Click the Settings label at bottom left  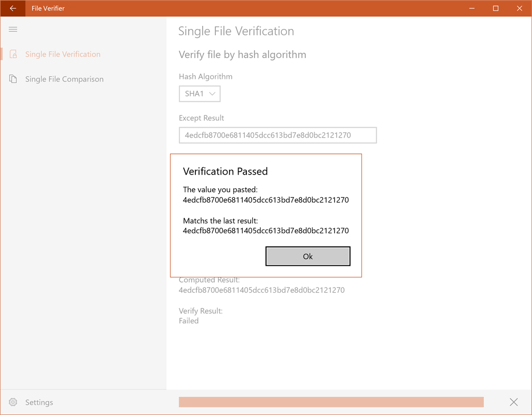pos(39,402)
